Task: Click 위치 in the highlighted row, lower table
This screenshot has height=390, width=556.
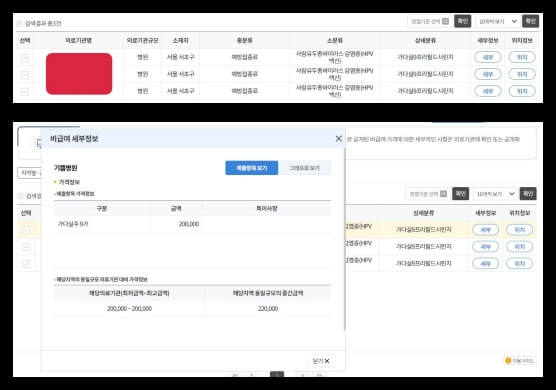Action: (519, 230)
